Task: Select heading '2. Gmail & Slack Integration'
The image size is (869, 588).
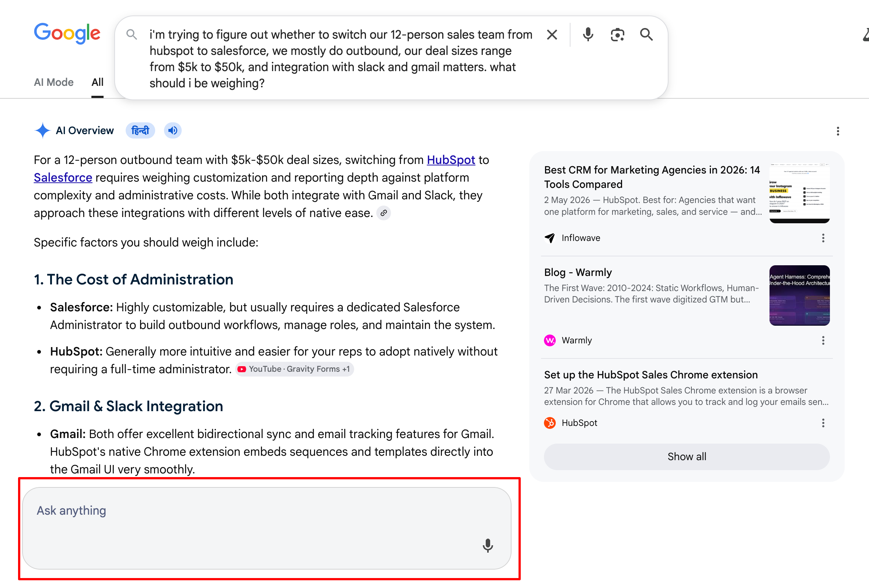Action: pyautogui.click(x=128, y=406)
